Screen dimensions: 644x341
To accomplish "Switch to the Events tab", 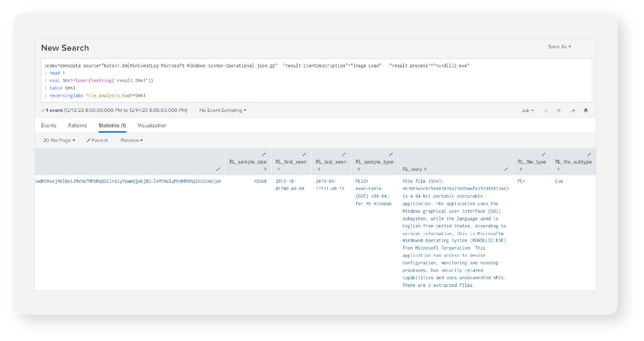I will coord(49,126).
